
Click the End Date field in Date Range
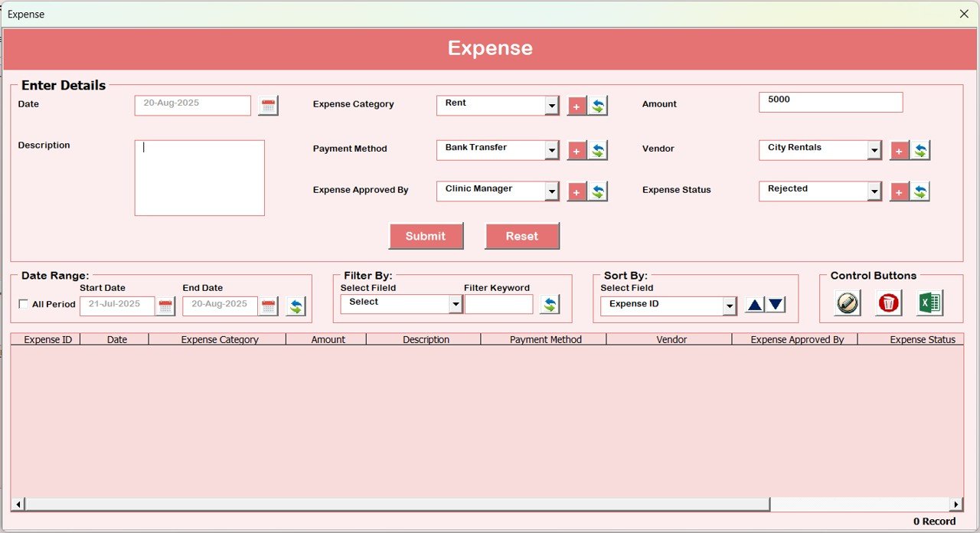[x=220, y=306]
